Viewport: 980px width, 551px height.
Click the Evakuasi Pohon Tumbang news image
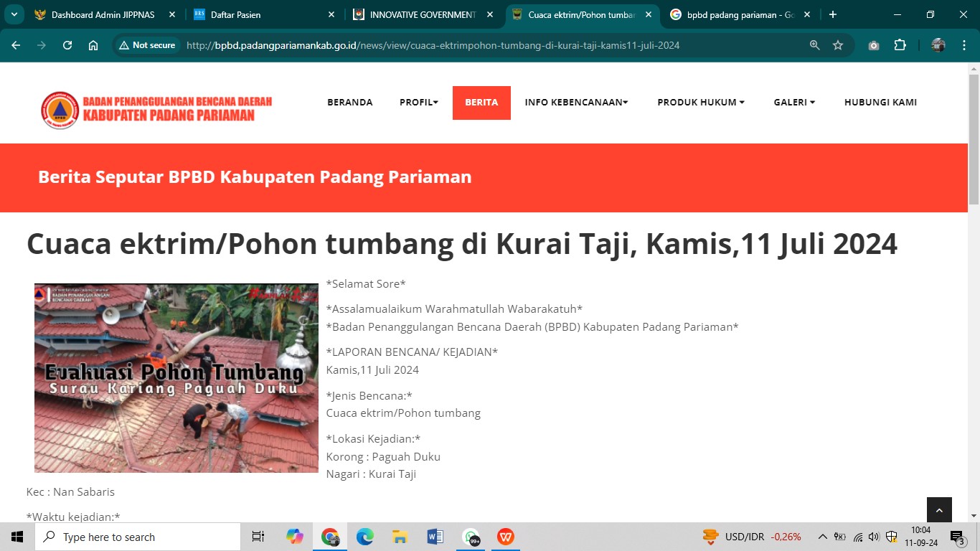coord(176,378)
